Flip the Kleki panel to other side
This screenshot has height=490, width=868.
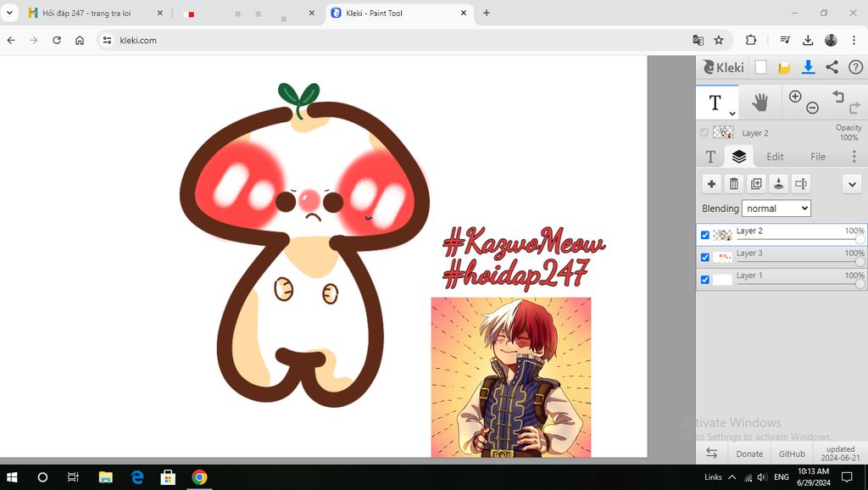coord(711,454)
